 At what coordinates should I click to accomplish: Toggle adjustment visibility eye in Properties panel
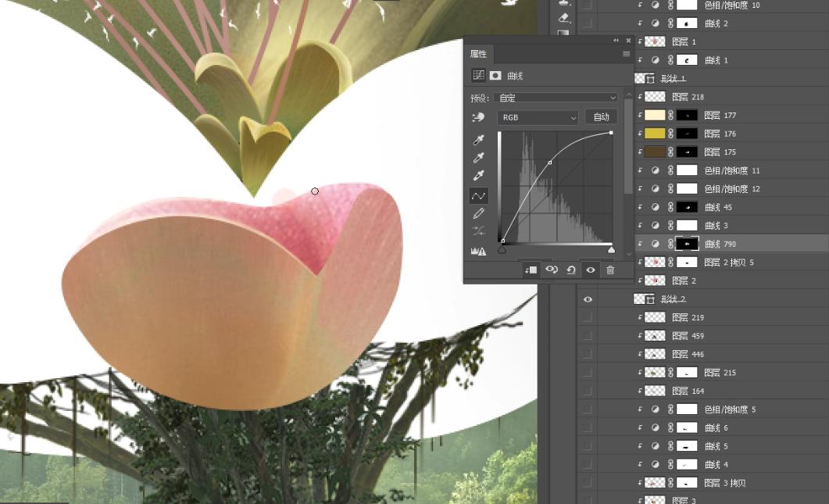point(591,270)
